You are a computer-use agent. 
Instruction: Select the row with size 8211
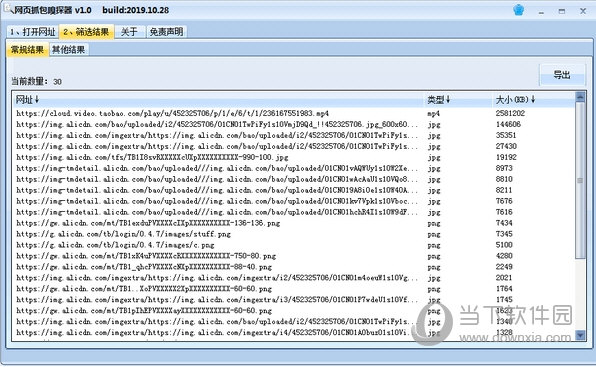[x=294, y=190]
